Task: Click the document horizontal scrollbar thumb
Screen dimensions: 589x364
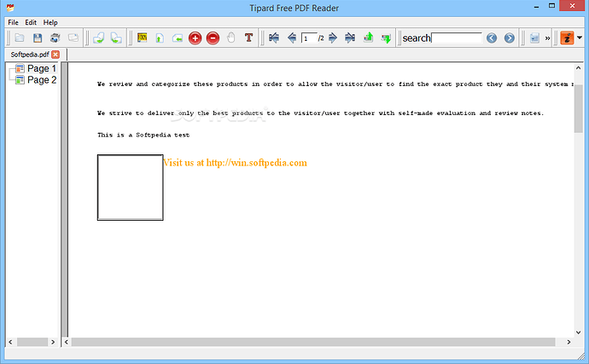Action: (x=313, y=342)
